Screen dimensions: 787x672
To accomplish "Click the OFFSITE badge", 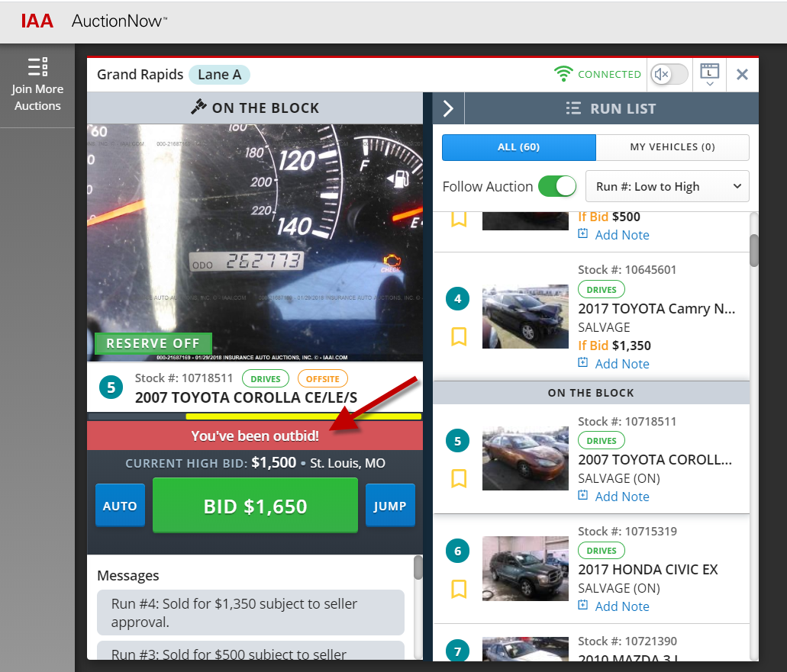I will click(x=323, y=378).
